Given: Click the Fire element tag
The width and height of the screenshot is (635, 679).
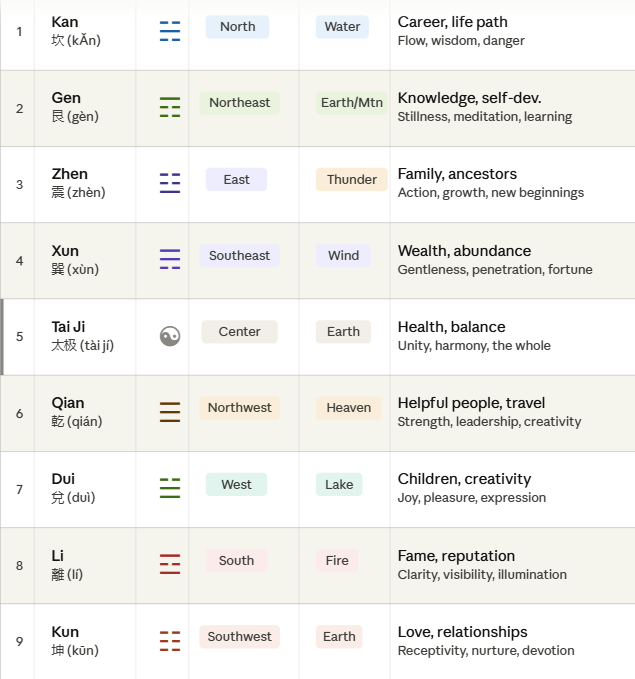Looking at the screenshot, I should point(337,561).
